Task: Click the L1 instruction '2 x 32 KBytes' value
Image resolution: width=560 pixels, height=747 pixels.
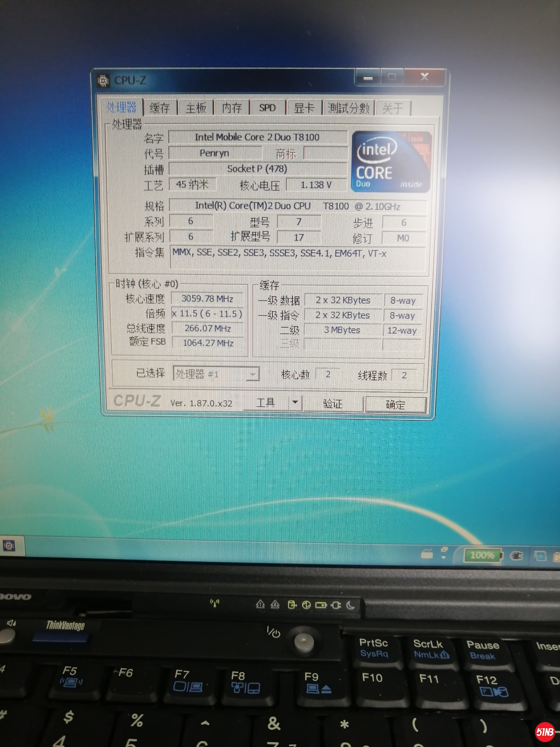Action: [342, 315]
